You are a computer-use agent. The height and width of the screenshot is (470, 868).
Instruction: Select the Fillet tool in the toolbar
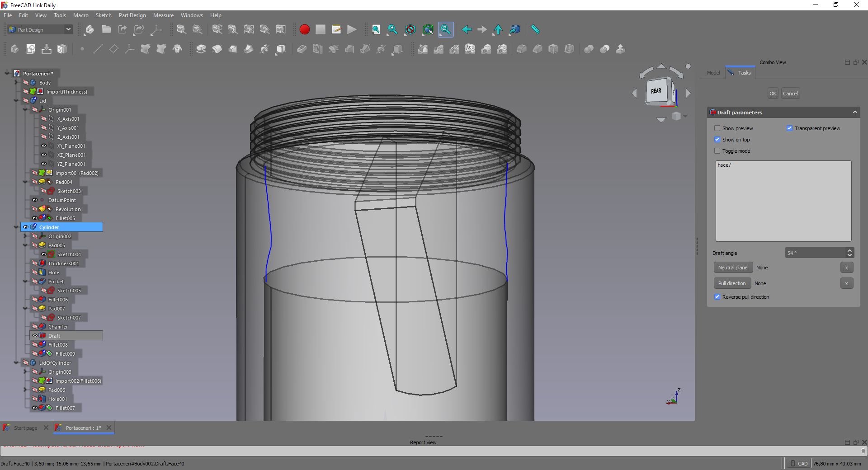pos(522,49)
